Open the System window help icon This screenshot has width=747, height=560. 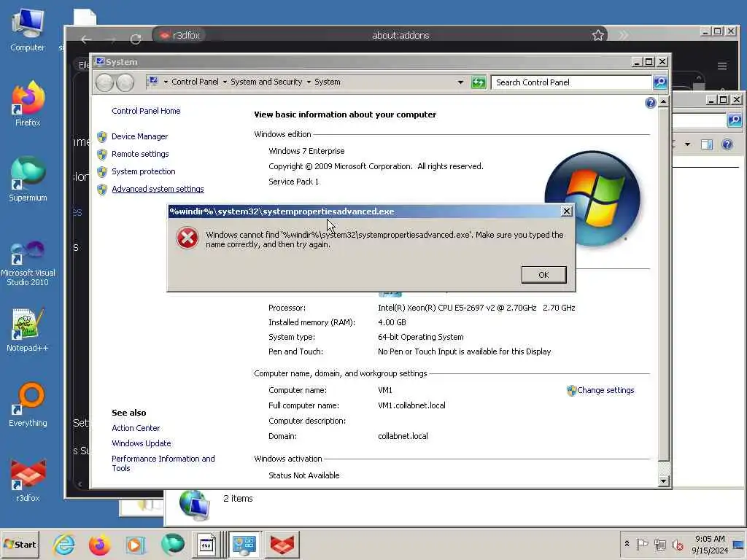pyautogui.click(x=650, y=103)
